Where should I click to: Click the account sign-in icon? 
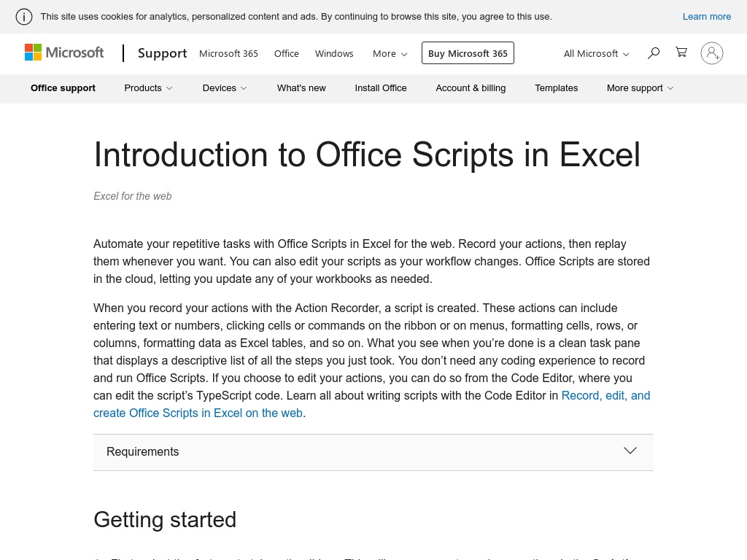tap(712, 53)
